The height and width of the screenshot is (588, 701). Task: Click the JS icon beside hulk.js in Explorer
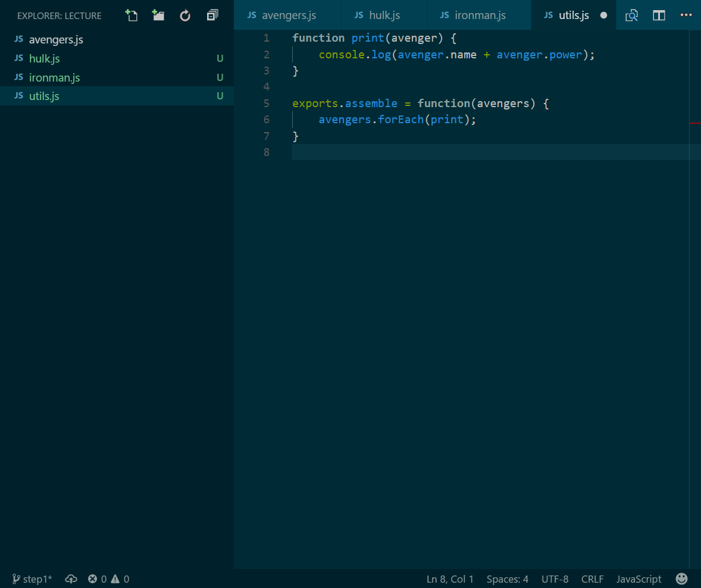pyautogui.click(x=19, y=58)
